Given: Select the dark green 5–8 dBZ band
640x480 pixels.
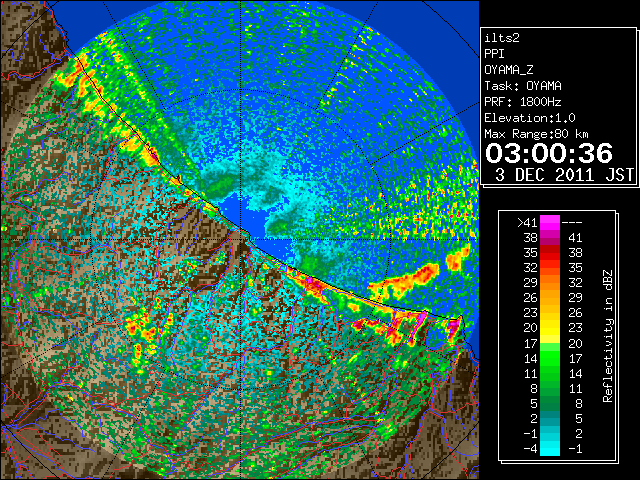Looking at the screenshot, I should [550, 404].
